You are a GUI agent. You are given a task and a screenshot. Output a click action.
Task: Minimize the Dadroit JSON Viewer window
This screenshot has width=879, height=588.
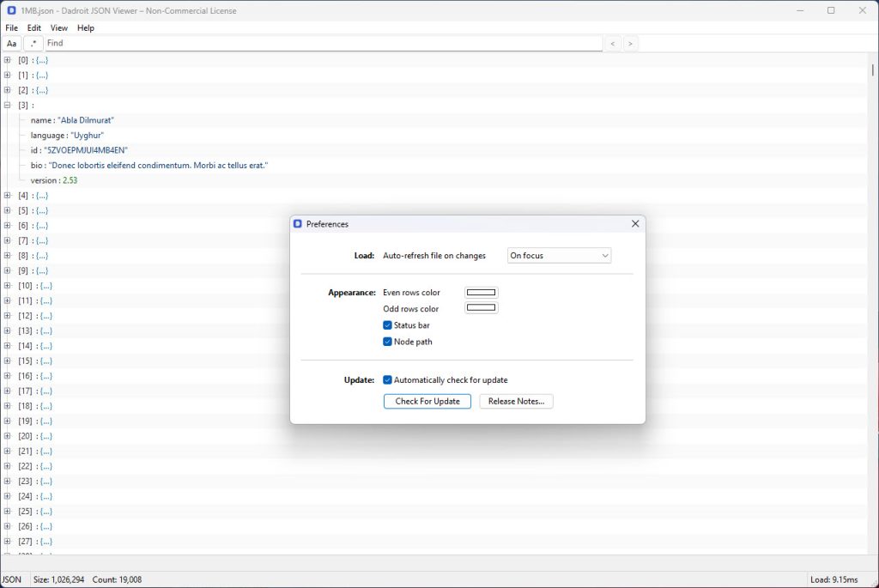tap(801, 10)
